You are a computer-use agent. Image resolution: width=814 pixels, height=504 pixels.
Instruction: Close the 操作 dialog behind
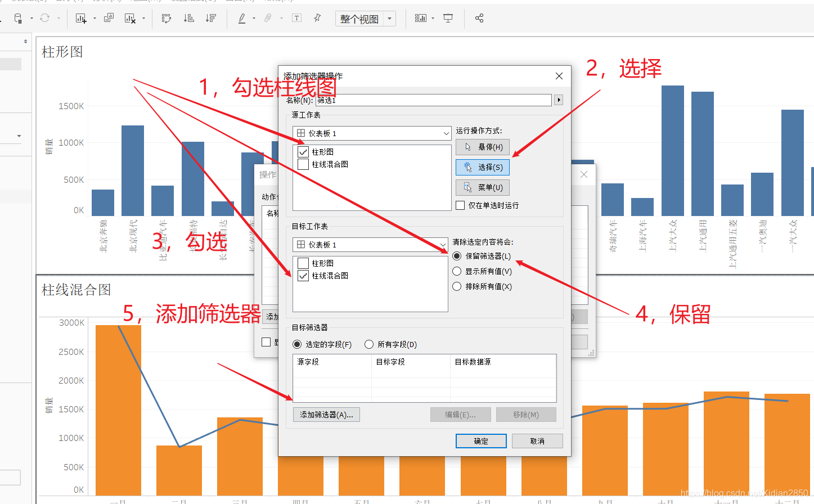click(x=584, y=174)
